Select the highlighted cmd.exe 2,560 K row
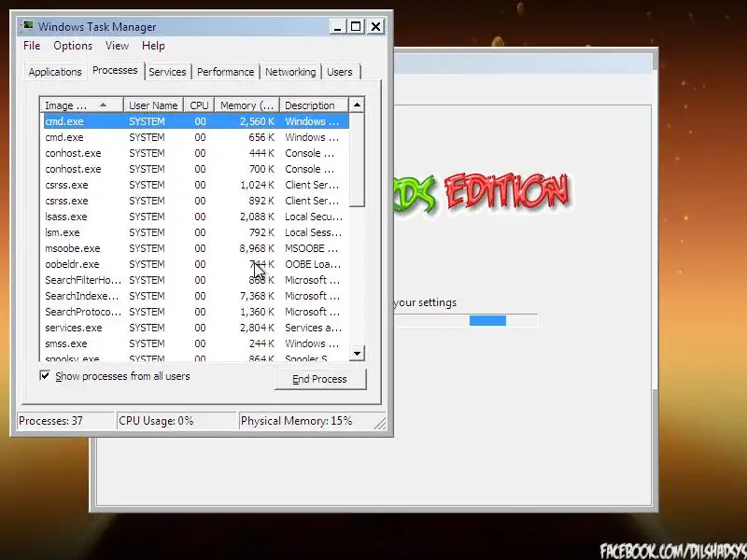747x560 pixels. (196, 121)
